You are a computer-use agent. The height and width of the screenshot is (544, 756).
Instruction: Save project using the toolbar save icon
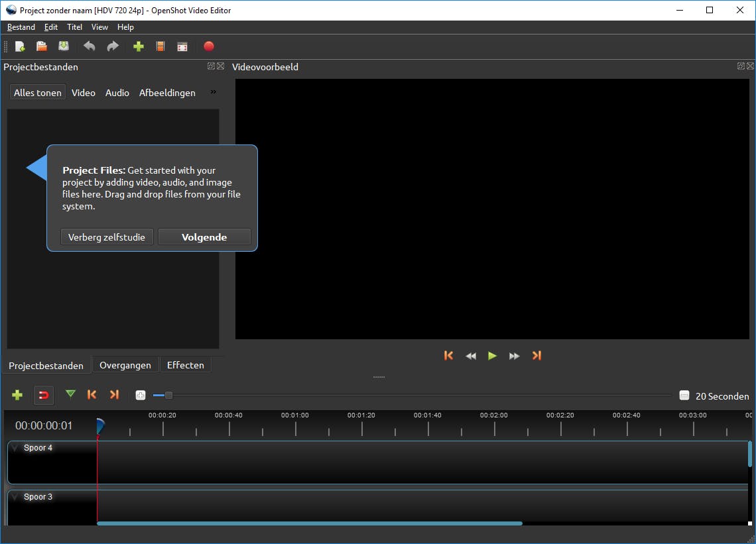click(64, 46)
